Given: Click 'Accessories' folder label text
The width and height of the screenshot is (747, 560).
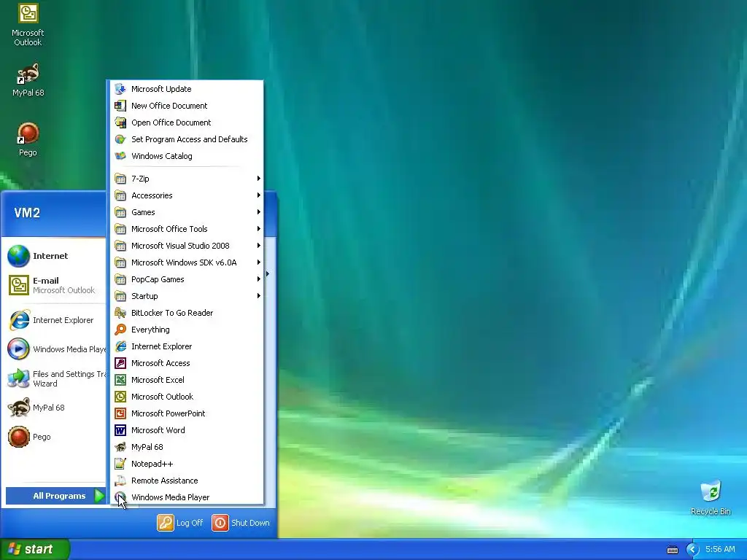Looking at the screenshot, I should coord(152,195).
